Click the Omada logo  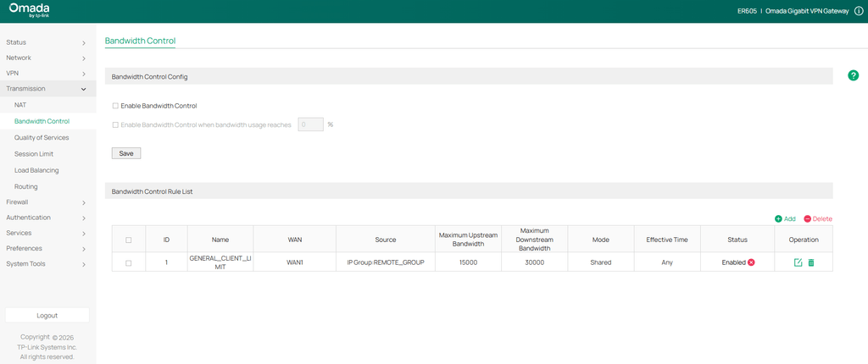pos(30,10)
